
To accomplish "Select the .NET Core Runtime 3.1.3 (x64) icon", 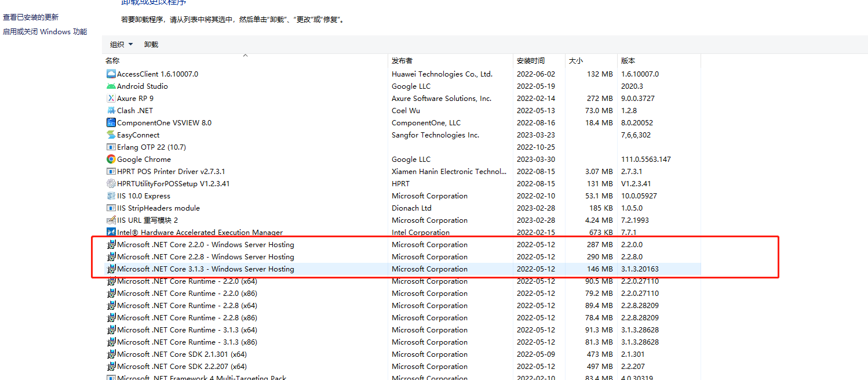I will 111,330.
